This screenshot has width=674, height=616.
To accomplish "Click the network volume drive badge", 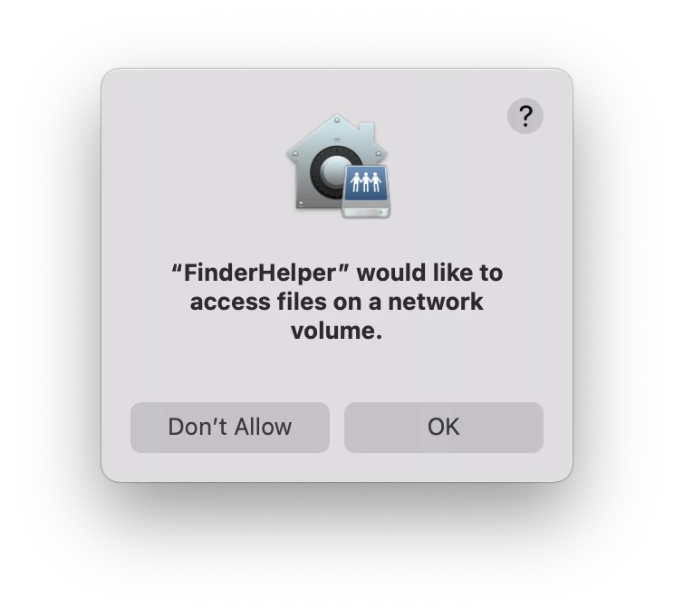I will click(x=366, y=191).
